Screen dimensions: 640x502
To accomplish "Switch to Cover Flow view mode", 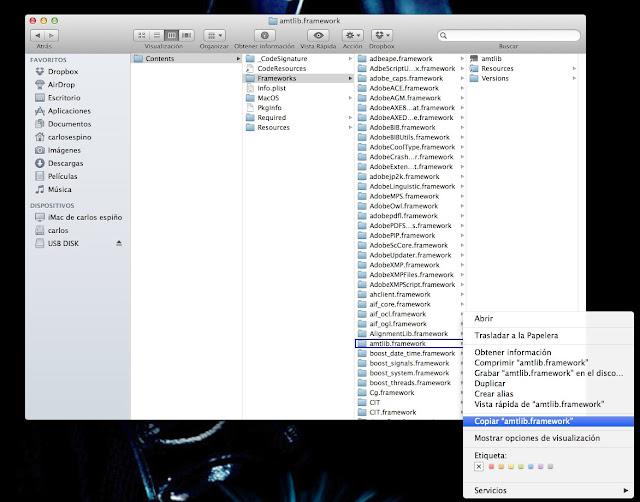I will [187, 36].
